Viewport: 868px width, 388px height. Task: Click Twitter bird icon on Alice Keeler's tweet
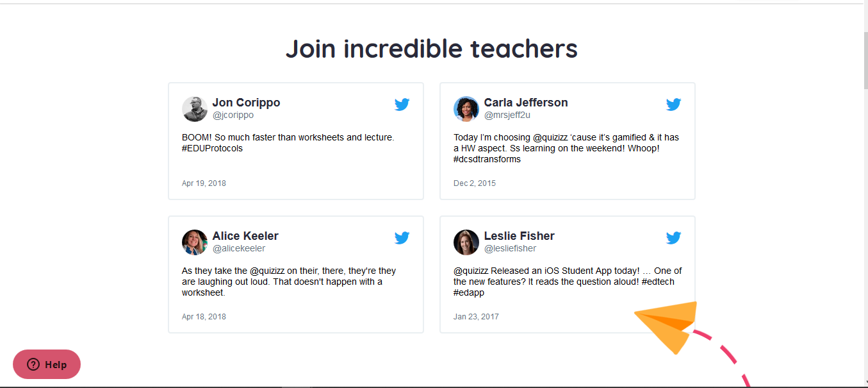pos(402,238)
